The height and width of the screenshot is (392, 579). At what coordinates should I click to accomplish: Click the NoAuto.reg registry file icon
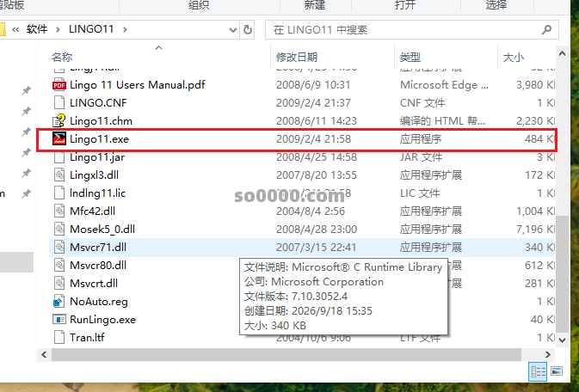pyautogui.click(x=59, y=301)
